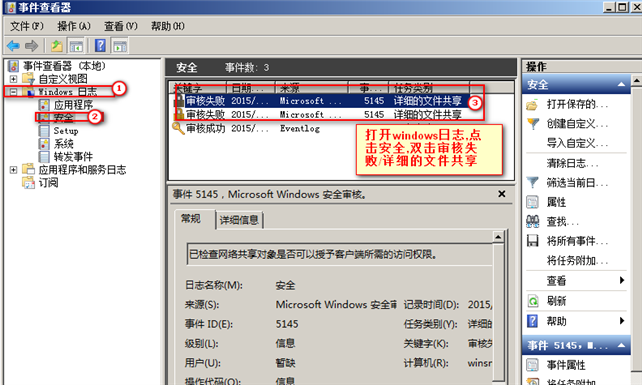Click the 查找... action
The width and height of the screenshot is (642, 385).
coord(563,222)
